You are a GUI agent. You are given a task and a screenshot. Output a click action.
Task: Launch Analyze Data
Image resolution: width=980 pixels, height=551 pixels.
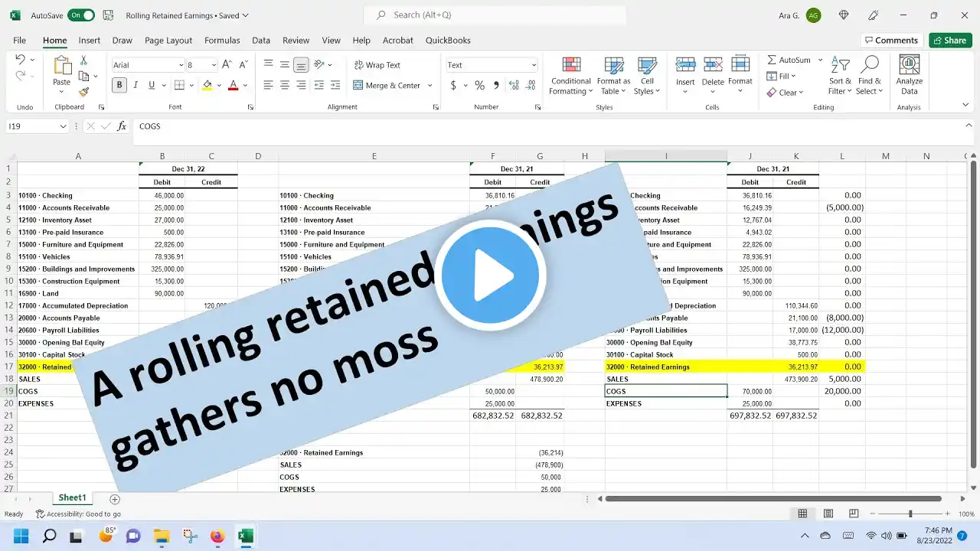coord(910,76)
